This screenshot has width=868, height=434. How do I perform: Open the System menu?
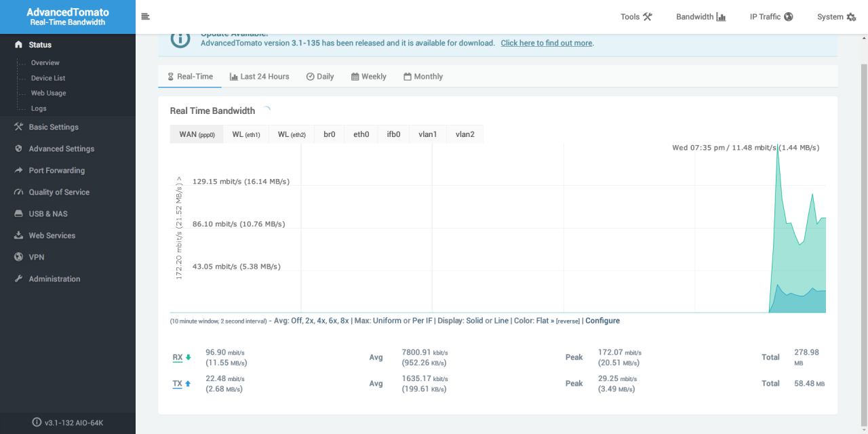tap(836, 16)
